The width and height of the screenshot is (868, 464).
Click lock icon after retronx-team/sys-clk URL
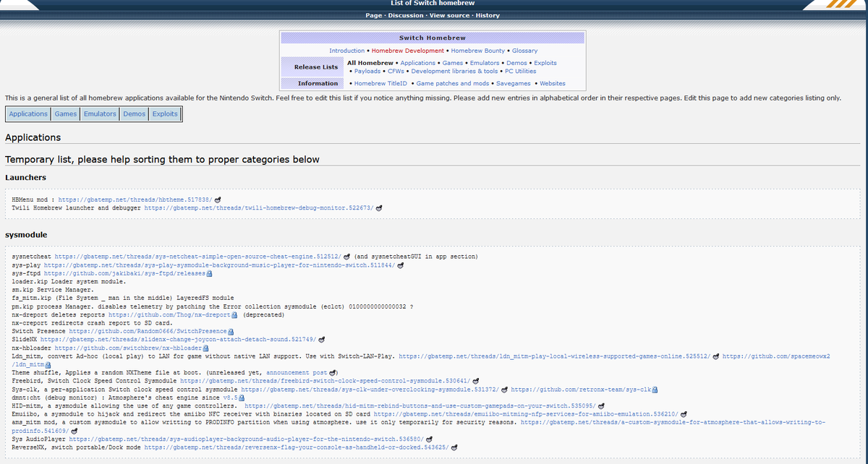[x=655, y=389]
